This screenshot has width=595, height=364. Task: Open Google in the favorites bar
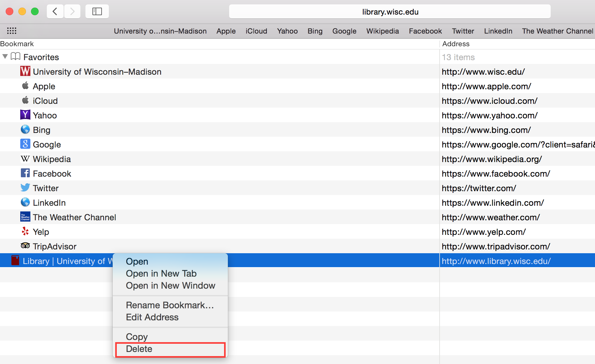pyautogui.click(x=344, y=31)
